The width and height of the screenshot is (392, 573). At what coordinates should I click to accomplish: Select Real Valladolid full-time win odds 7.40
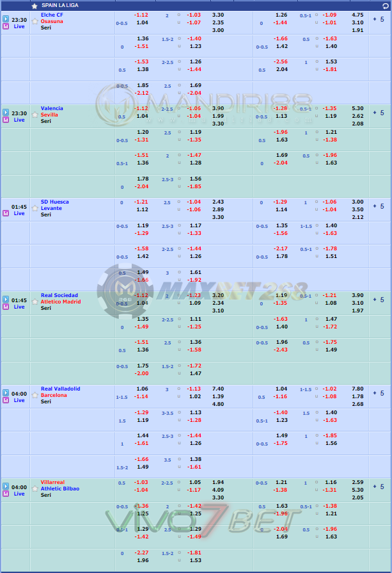218,389
